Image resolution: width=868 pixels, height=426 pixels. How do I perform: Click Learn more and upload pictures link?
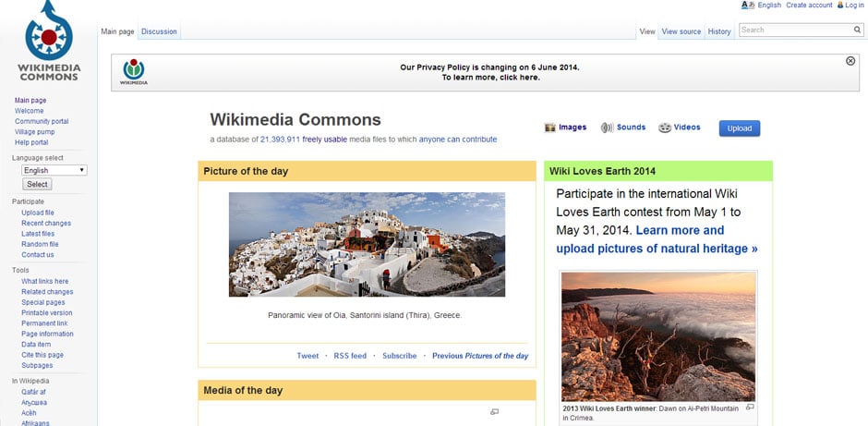coord(657,239)
